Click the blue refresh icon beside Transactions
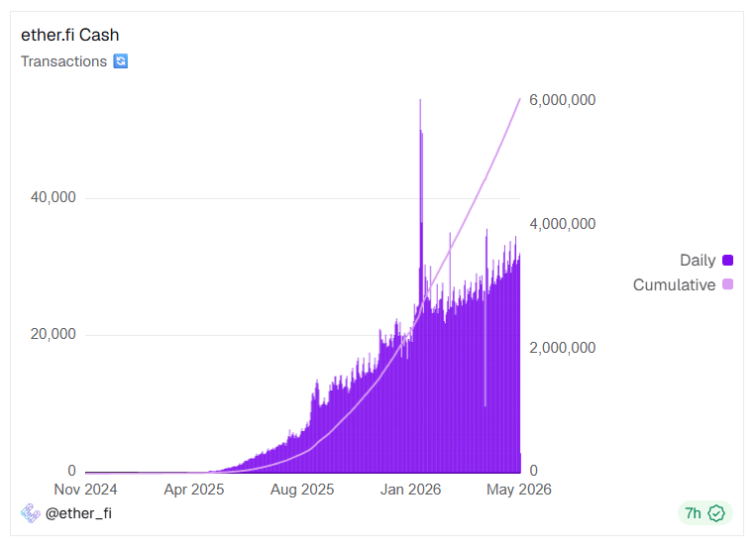Viewport: 756px width, 551px height. click(x=121, y=61)
